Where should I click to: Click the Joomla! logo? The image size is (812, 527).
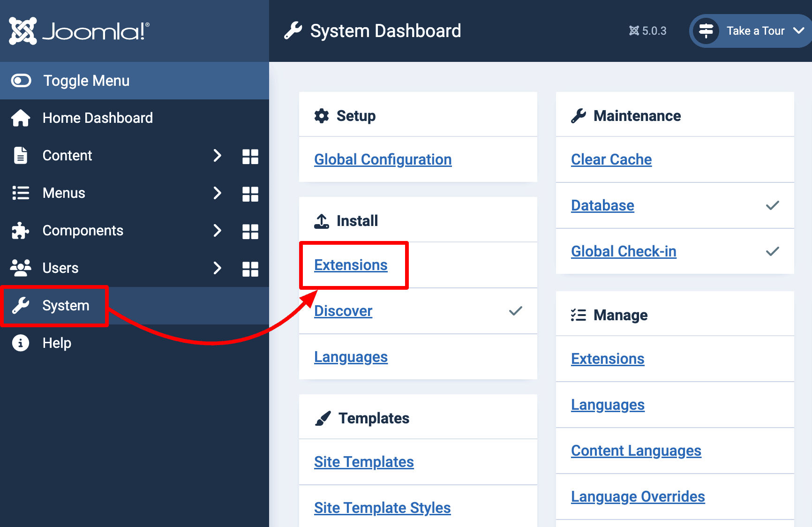pos(78,30)
